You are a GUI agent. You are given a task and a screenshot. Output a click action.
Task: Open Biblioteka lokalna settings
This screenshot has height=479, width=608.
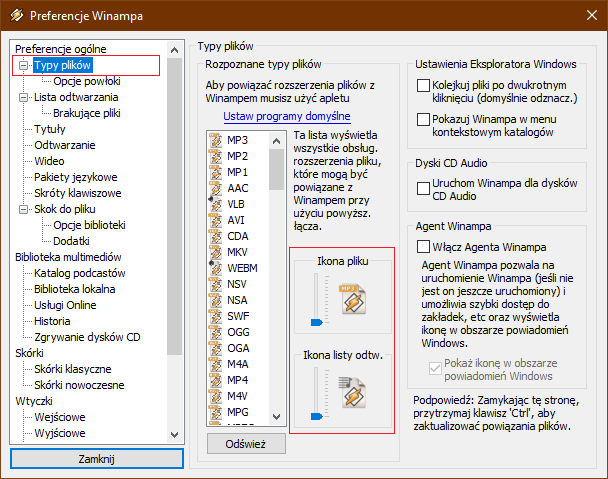tap(74, 289)
